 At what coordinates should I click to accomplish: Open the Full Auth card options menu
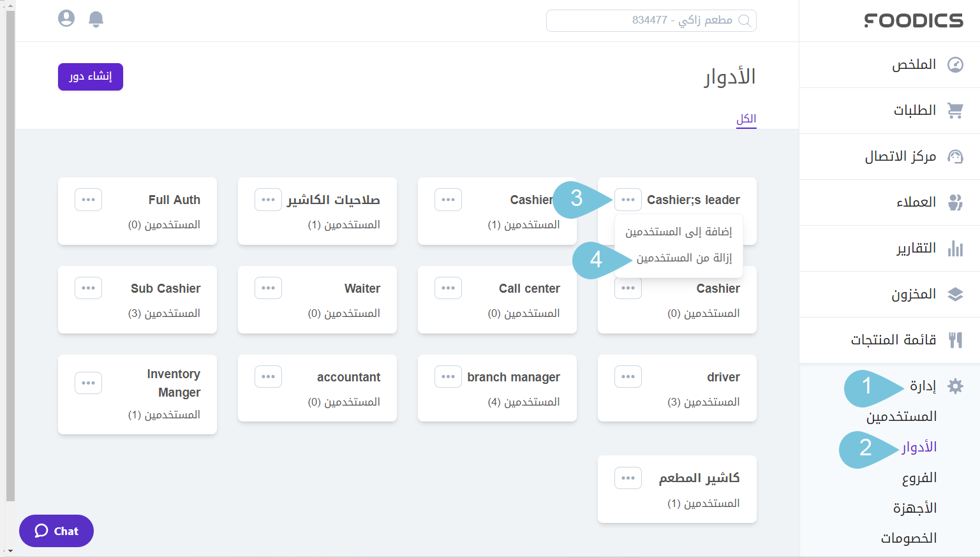pos(88,200)
